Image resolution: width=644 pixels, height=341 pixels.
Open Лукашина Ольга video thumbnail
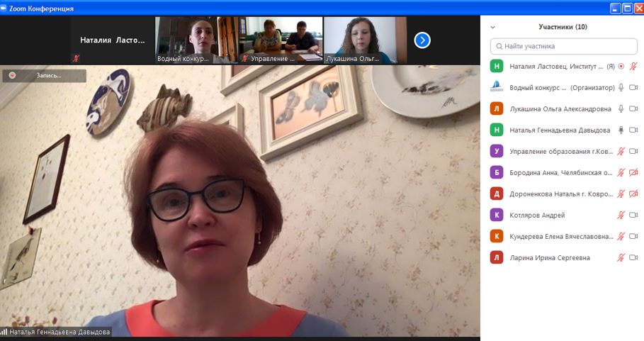(364, 40)
